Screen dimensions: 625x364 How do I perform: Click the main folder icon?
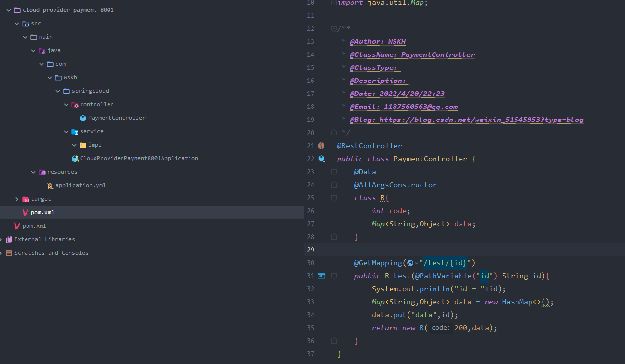tap(34, 37)
